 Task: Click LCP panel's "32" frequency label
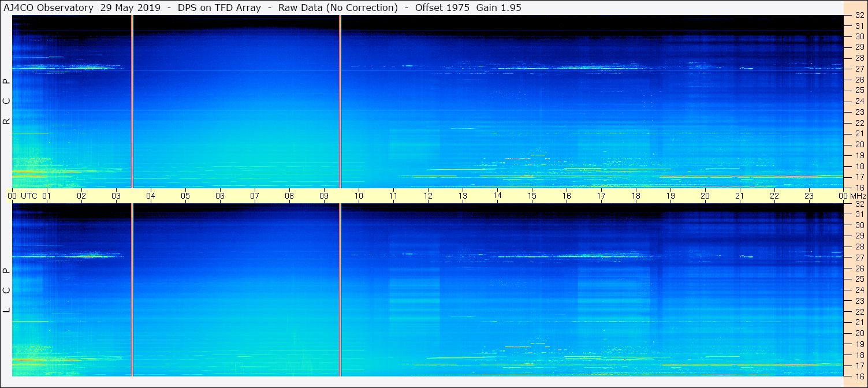tap(859, 204)
